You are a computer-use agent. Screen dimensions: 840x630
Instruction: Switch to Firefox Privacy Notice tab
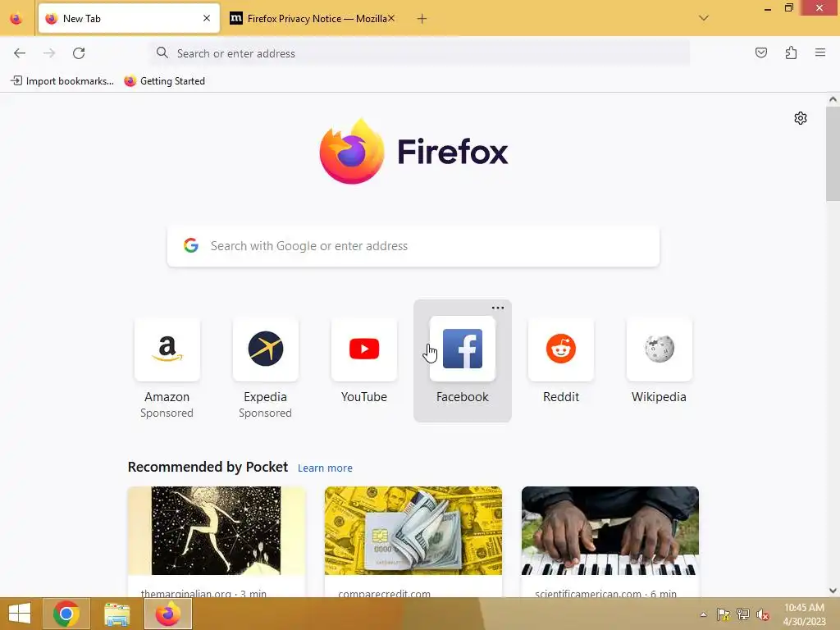[x=313, y=19]
